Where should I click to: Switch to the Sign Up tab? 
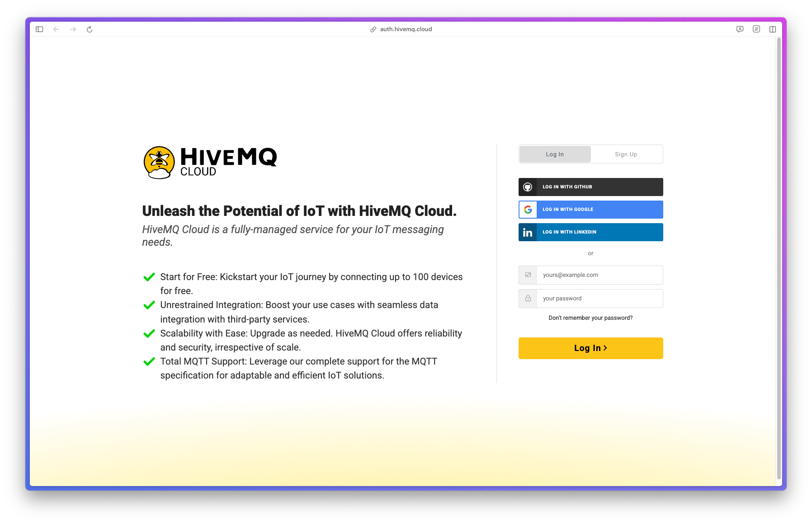coord(626,154)
